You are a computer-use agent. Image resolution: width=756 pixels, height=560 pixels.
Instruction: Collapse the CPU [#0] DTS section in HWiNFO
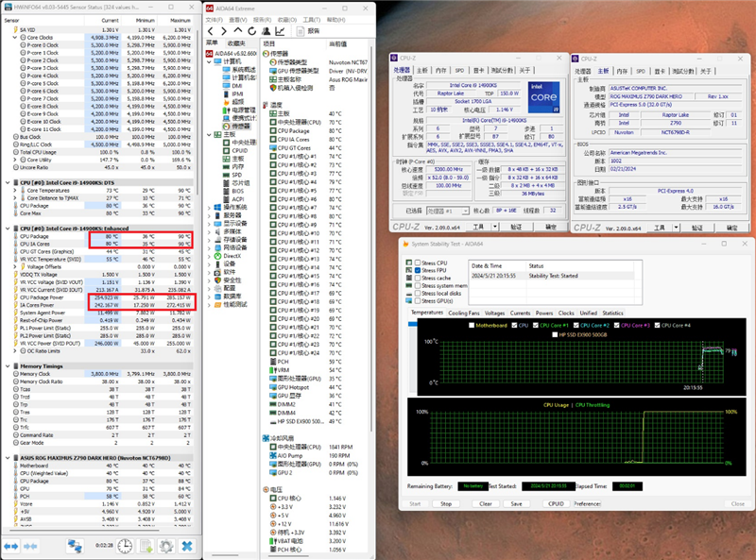pos(8,182)
